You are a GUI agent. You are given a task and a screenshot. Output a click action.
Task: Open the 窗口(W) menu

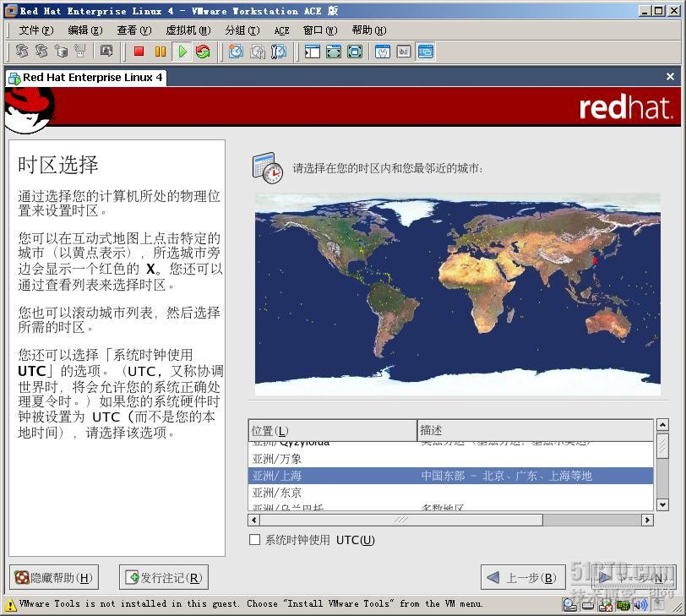320,30
